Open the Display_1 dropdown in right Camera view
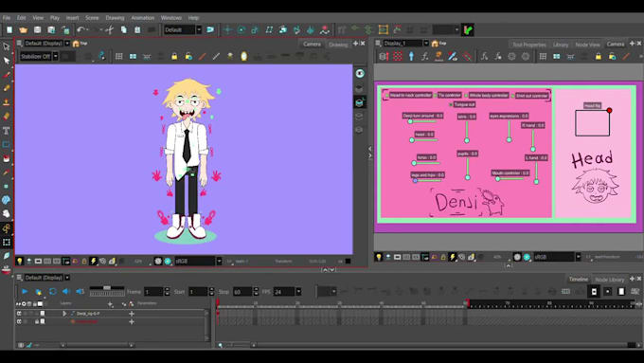Image resolution: width=644 pixels, height=363 pixels. coord(426,44)
